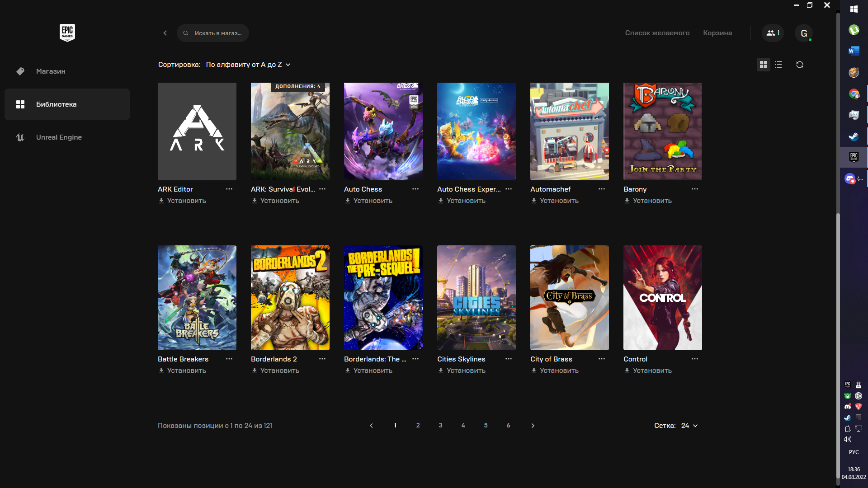868x488 pixels.
Task: Go to page 2
Action: 418,426
